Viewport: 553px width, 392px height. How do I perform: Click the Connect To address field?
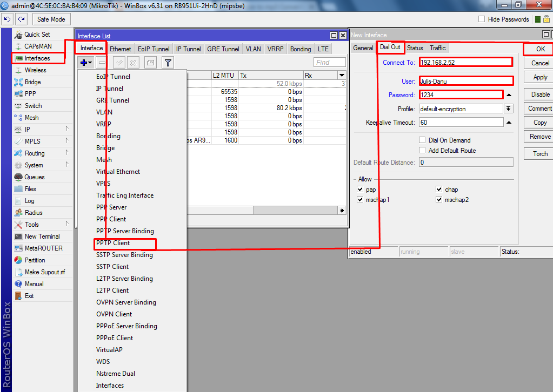(465, 62)
